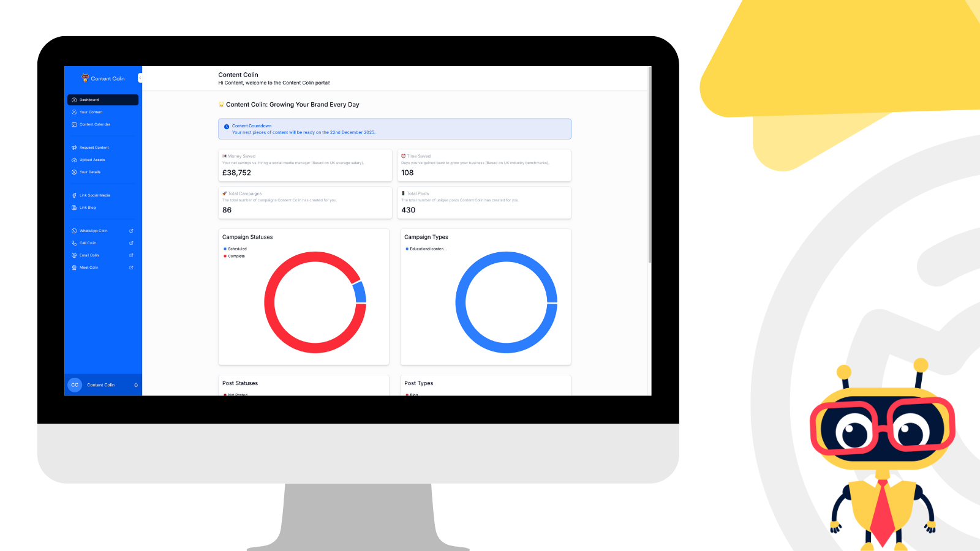Image resolution: width=980 pixels, height=551 pixels.
Task: Click the welcome message under the page title
Action: coord(274,83)
